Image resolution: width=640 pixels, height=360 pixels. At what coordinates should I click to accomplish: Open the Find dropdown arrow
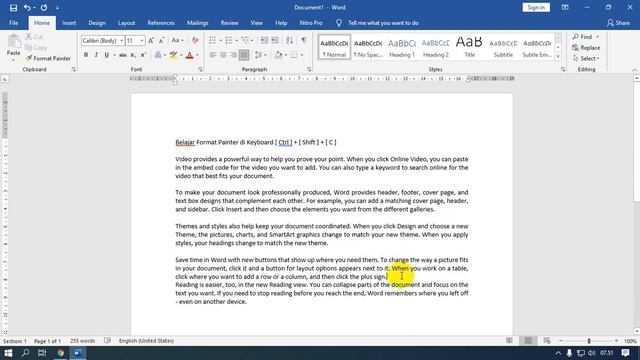(x=598, y=37)
